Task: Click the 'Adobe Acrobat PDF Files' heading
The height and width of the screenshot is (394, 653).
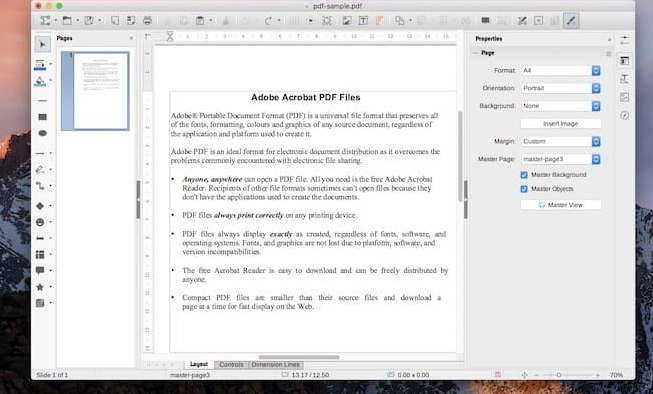Action: (x=305, y=97)
